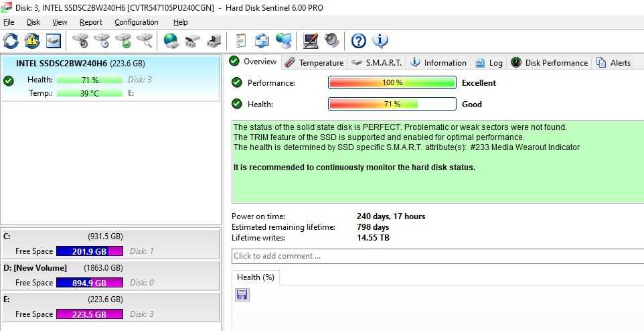
Task: Open the Log tab
Action: 489,62
